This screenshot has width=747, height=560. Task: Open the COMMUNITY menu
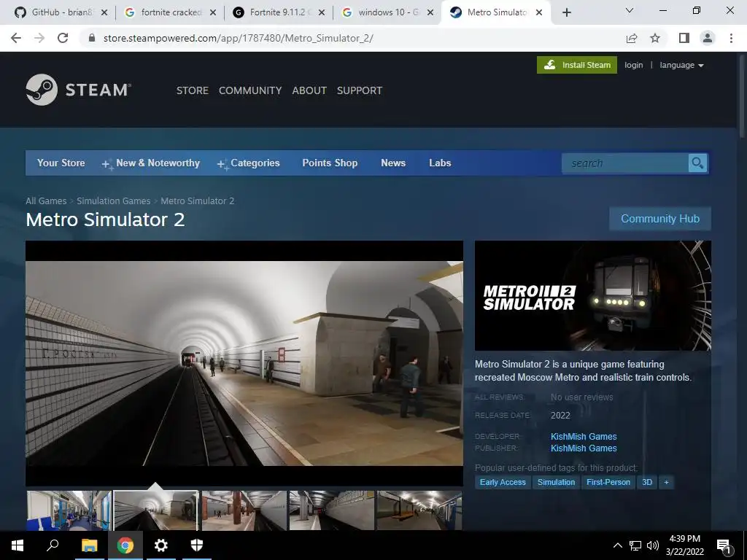tap(250, 90)
